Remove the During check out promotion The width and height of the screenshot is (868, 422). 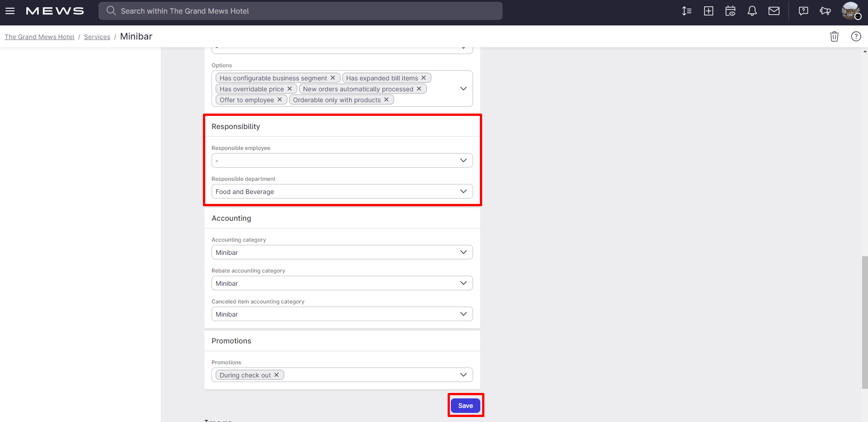point(276,375)
